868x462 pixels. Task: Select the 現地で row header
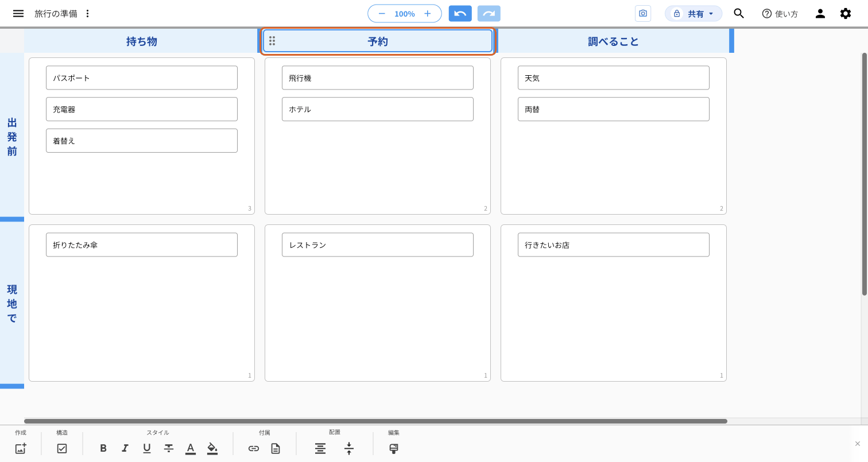pos(12,304)
